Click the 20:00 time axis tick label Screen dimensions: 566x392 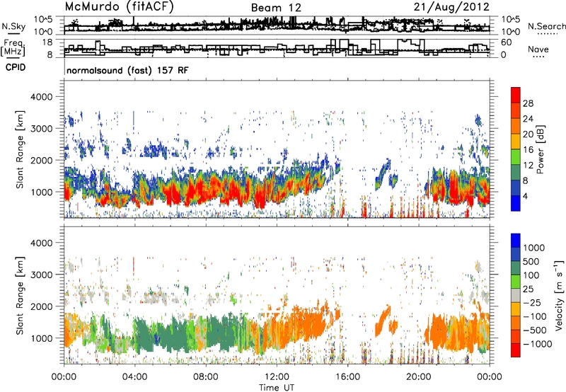pyautogui.click(x=419, y=377)
